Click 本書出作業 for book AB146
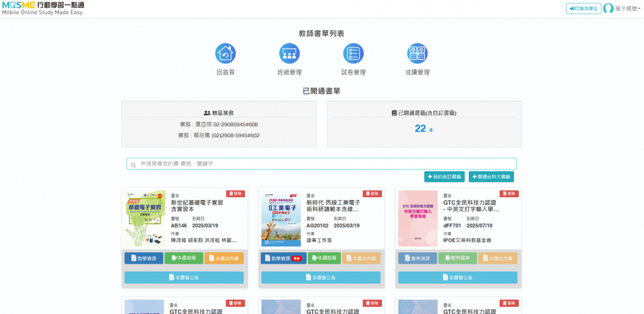 pyautogui.click(x=224, y=258)
